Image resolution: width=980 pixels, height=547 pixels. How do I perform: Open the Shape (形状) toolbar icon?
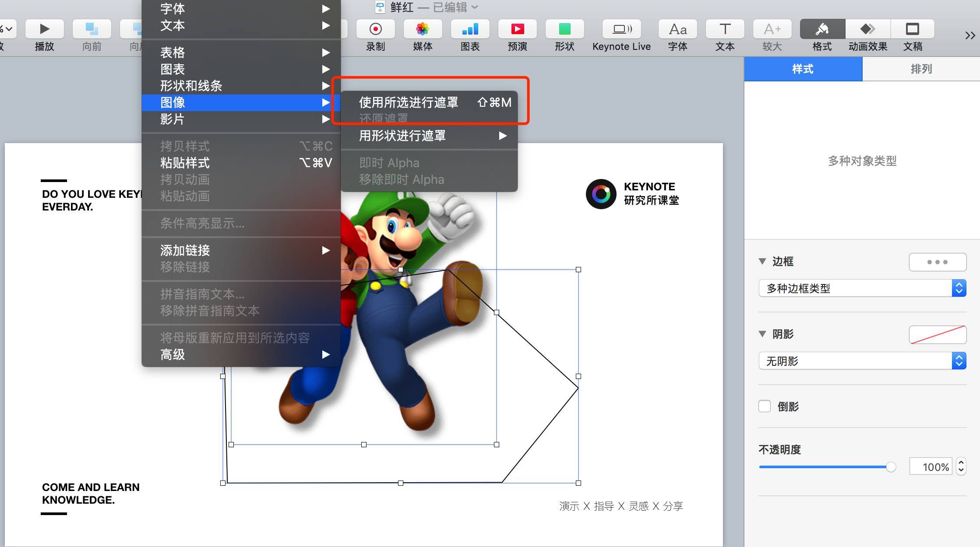(564, 29)
